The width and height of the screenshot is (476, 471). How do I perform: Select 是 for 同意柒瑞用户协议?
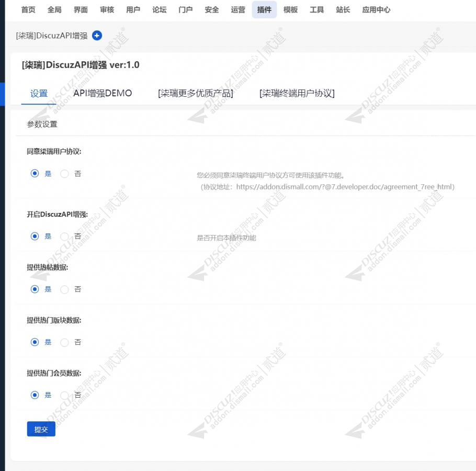[x=35, y=173]
